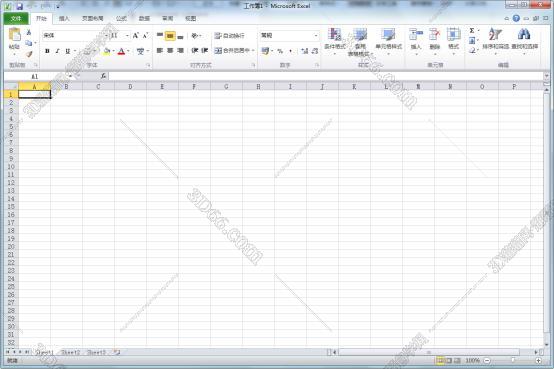
Task: Select the Format Painter brush
Action: (29, 54)
